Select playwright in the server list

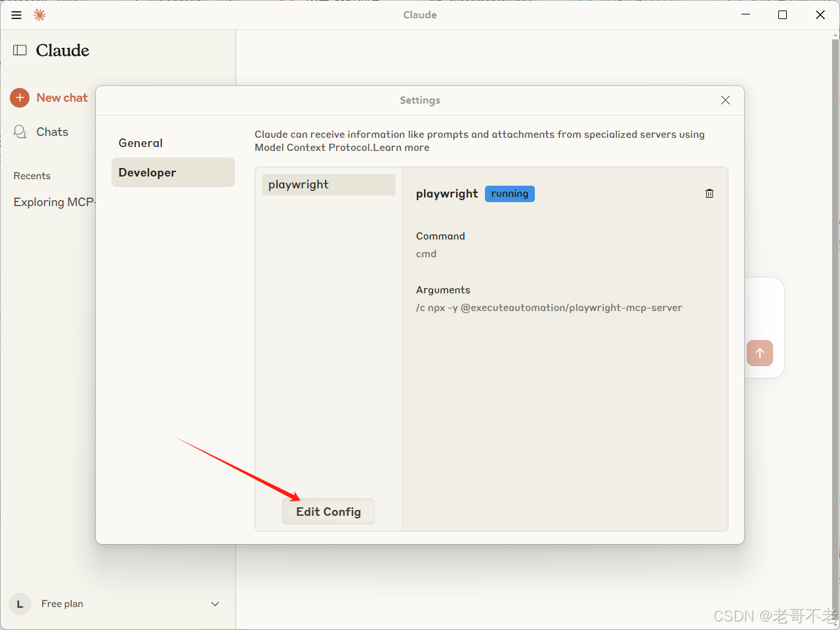point(329,184)
